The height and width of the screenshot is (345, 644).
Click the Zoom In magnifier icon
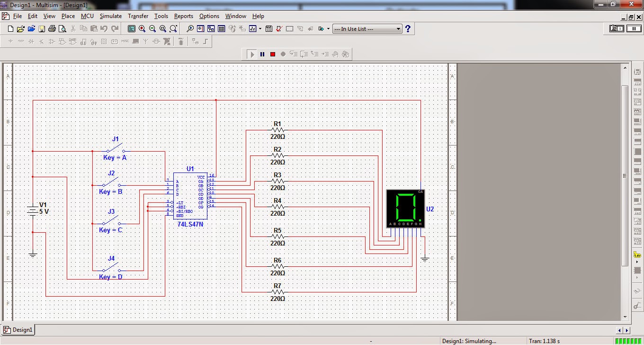(x=142, y=29)
